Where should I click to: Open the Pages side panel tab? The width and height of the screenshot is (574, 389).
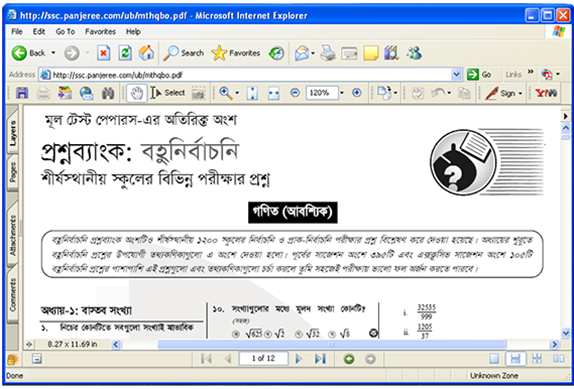tap(12, 173)
